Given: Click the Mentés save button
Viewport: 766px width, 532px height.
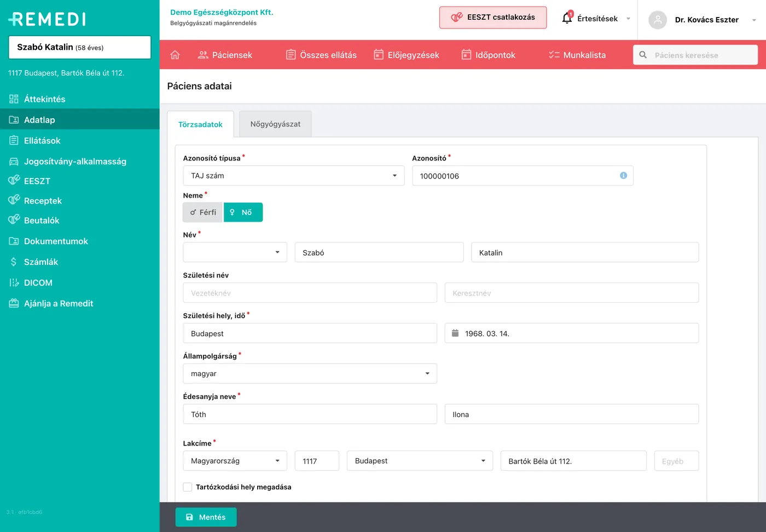Looking at the screenshot, I should [x=206, y=517].
